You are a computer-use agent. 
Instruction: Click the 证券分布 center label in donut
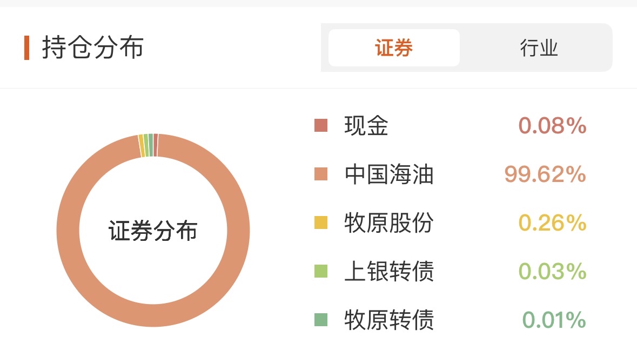tap(153, 231)
